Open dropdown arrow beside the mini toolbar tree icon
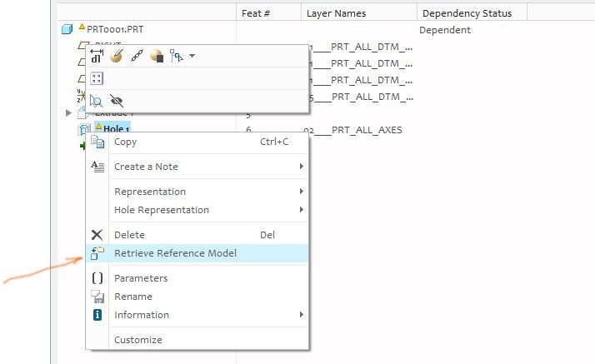This screenshot has width=595, height=364. click(192, 56)
